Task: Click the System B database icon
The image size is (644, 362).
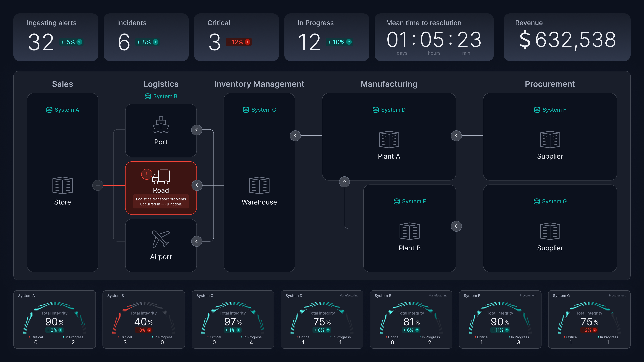Action: tap(148, 96)
